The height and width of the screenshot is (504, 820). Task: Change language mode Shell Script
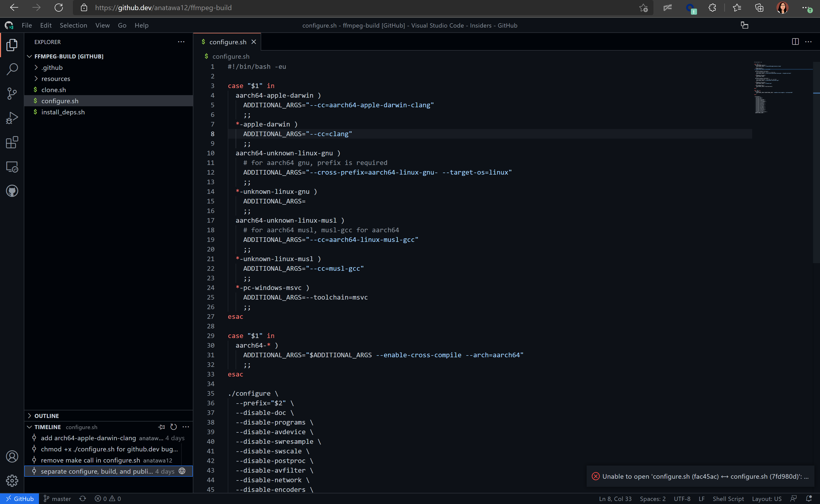[x=728, y=499]
